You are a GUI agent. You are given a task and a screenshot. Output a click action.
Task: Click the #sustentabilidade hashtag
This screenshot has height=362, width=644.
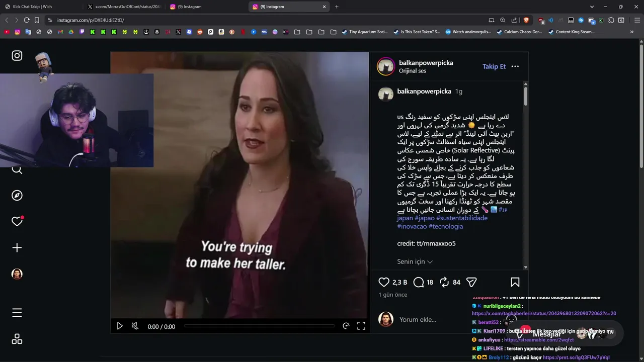[x=462, y=218]
